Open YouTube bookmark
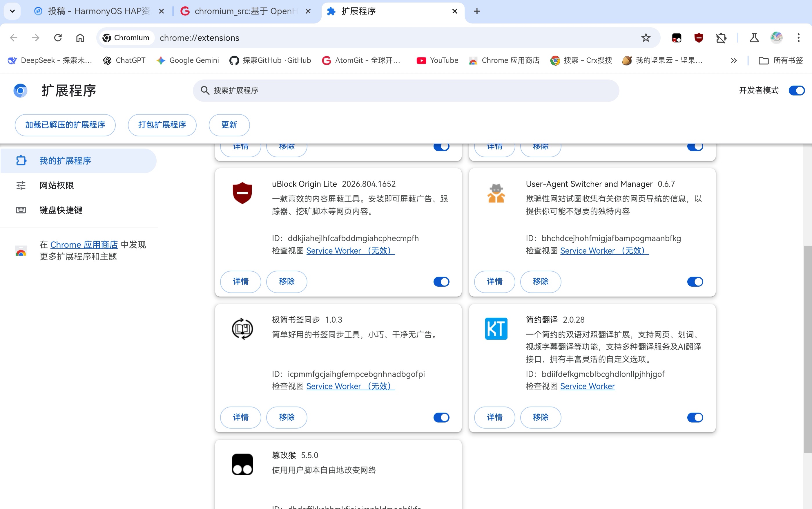The height and width of the screenshot is (509, 812). 437,60
